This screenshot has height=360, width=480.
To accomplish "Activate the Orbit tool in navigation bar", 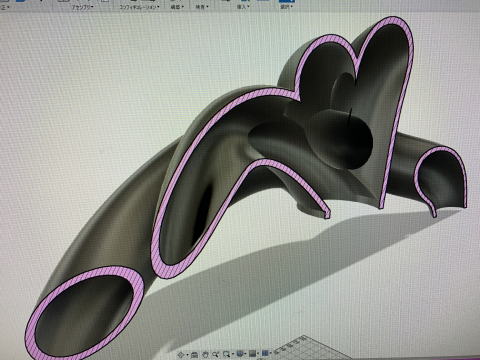I will 181,355.
